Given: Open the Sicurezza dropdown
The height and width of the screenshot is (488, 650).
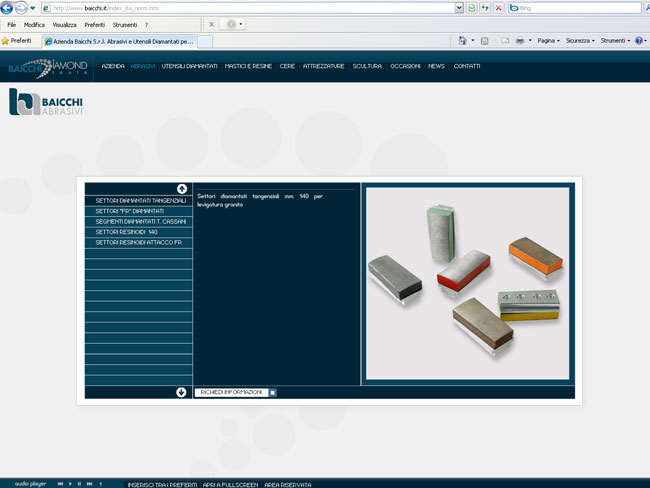Looking at the screenshot, I should pyautogui.click(x=580, y=41).
